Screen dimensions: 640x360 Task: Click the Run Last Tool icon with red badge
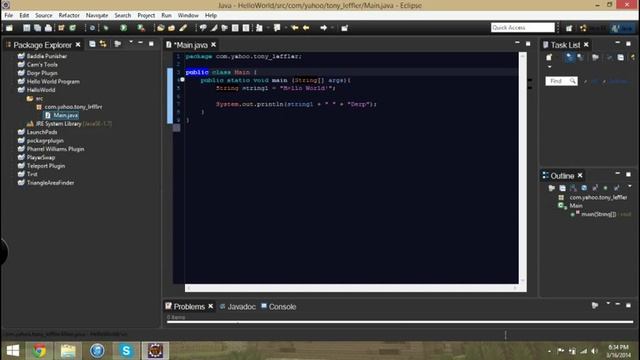click(x=141, y=28)
